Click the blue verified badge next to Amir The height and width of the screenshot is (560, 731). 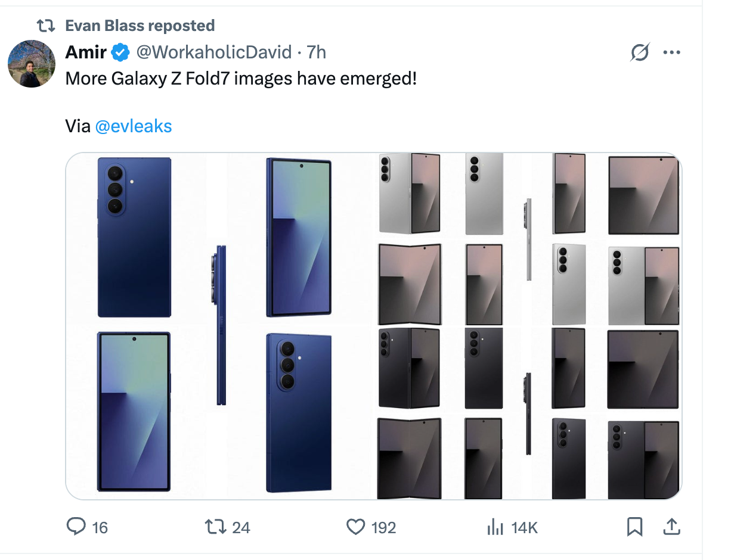[119, 52]
